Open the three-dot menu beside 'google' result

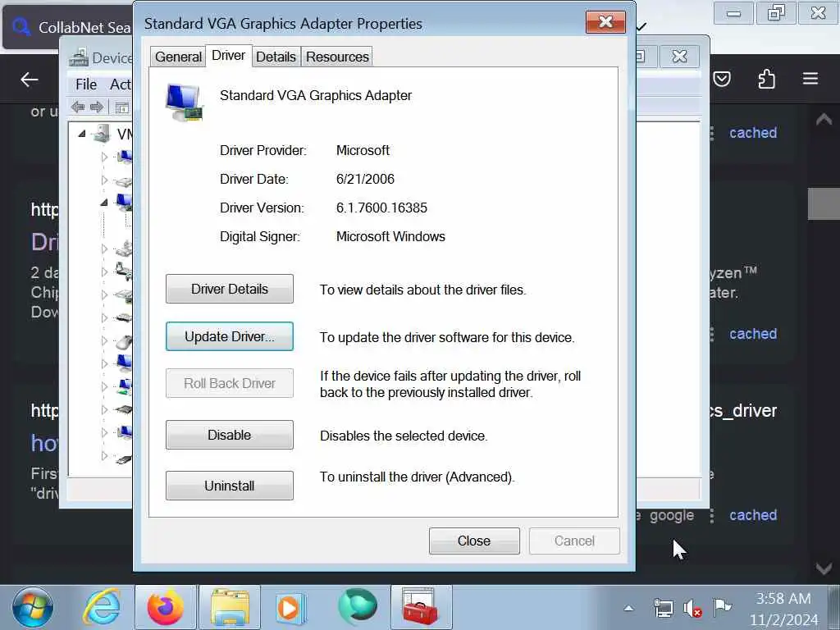pos(711,515)
